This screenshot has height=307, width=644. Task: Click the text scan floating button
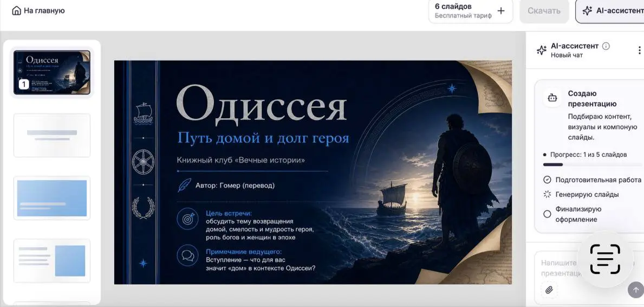605,259
